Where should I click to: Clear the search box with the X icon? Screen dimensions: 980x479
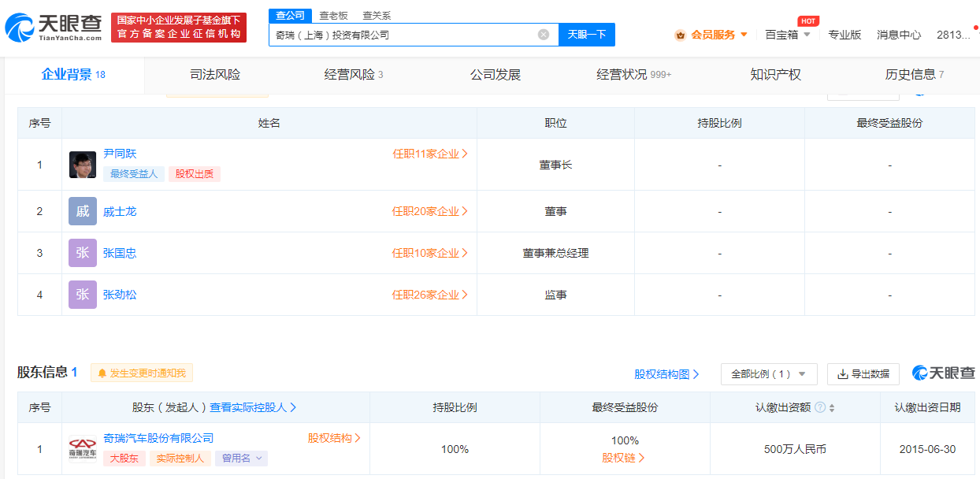click(x=544, y=35)
